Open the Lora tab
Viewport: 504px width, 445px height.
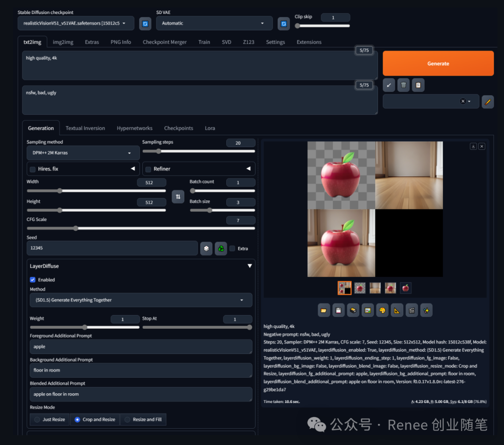[210, 128]
